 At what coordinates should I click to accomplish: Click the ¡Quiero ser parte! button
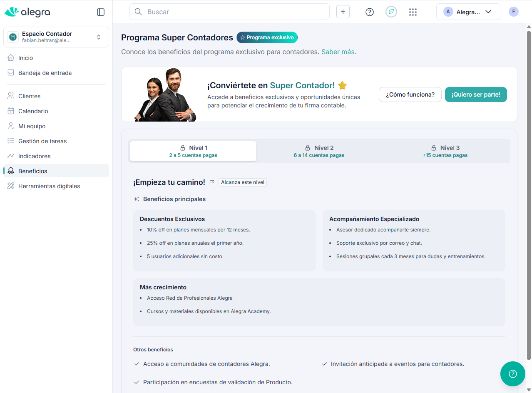coord(475,95)
